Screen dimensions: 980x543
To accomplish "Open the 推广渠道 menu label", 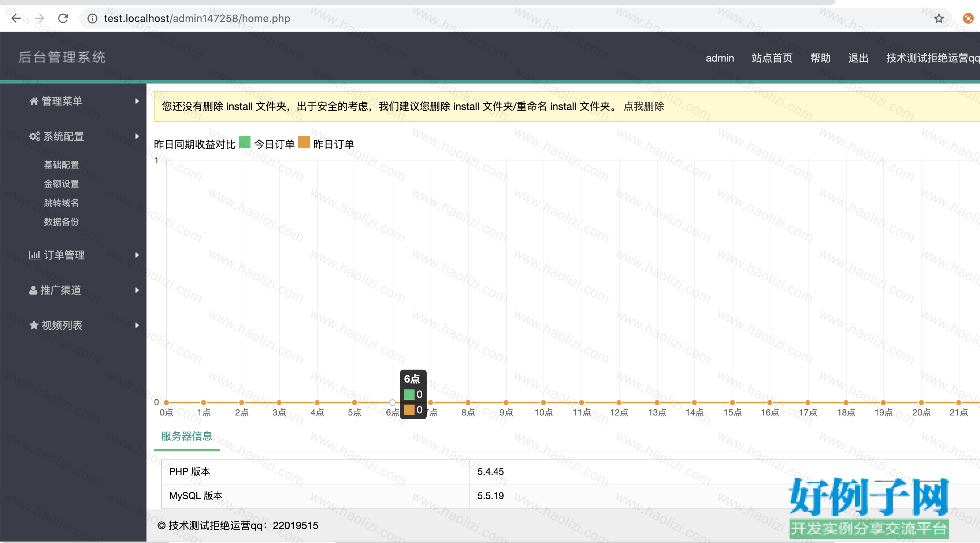I will click(x=61, y=290).
